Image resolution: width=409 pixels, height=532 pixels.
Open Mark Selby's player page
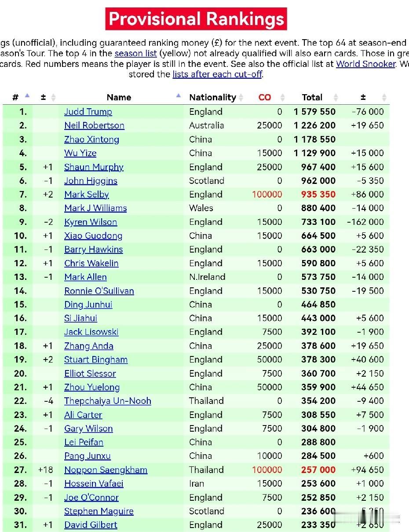pyautogui.click(x=87, y=194)
